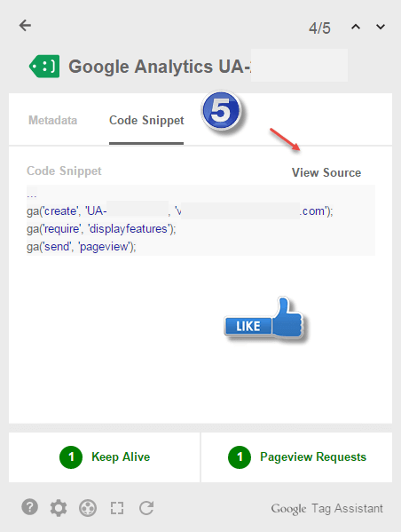This screenshot has width=401, height=532.
Task: Click the circular palette icon in footer
Action: click(88, 508)
